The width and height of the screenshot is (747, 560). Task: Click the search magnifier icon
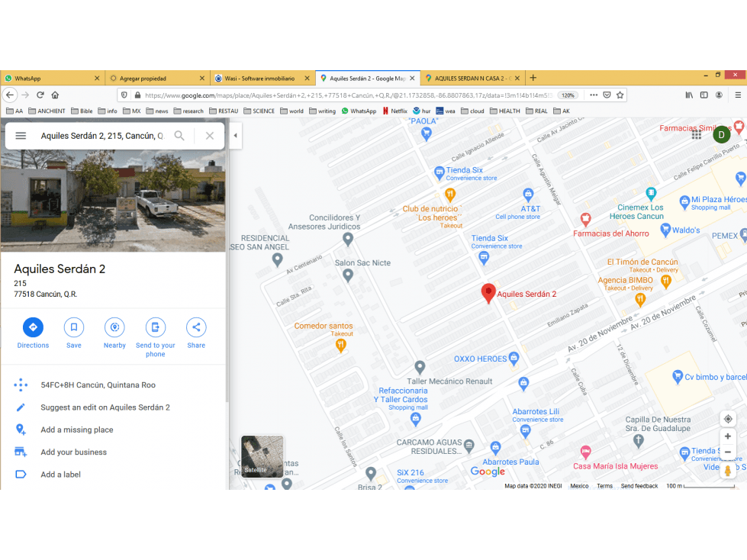tap(179, 136)
